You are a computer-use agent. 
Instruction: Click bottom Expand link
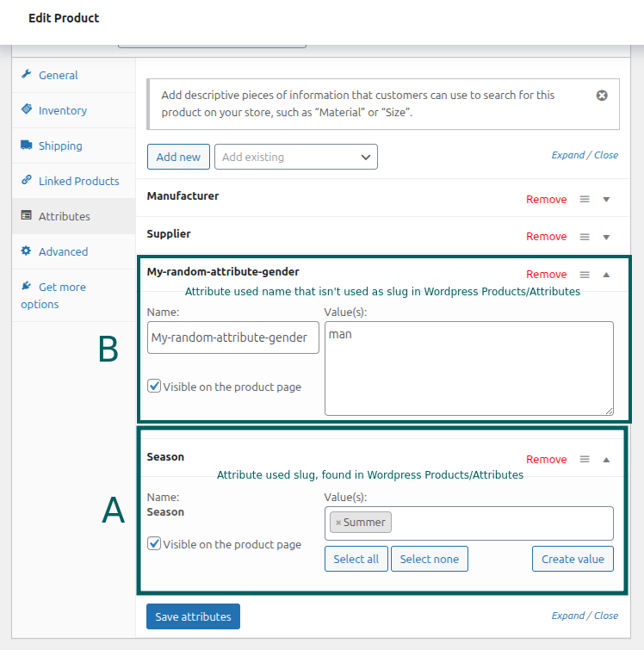(567, 616)
